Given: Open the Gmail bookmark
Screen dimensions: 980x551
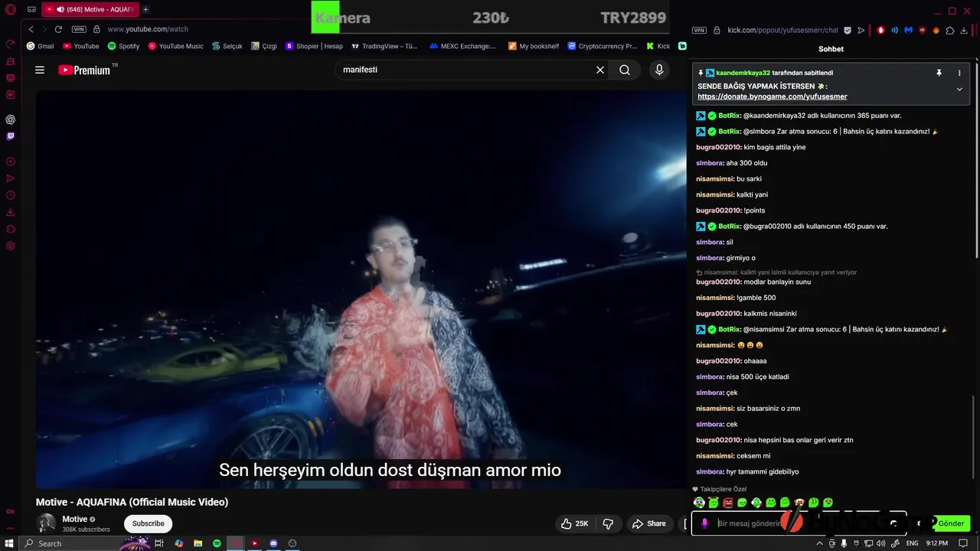Looking at the screenshot, I should [x=41, y=46].
